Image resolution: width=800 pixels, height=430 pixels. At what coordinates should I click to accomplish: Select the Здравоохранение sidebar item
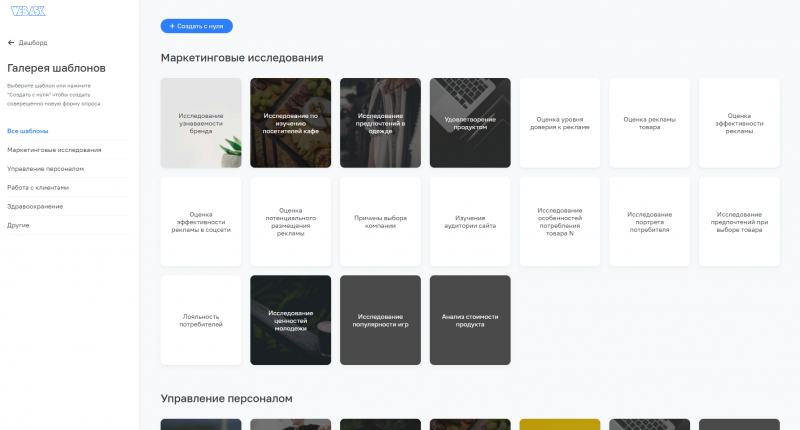click(x=35, y=206)
